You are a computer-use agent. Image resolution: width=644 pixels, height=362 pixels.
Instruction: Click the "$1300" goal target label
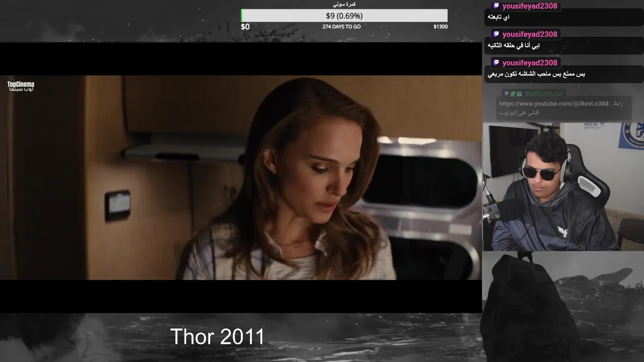point(440,27)
